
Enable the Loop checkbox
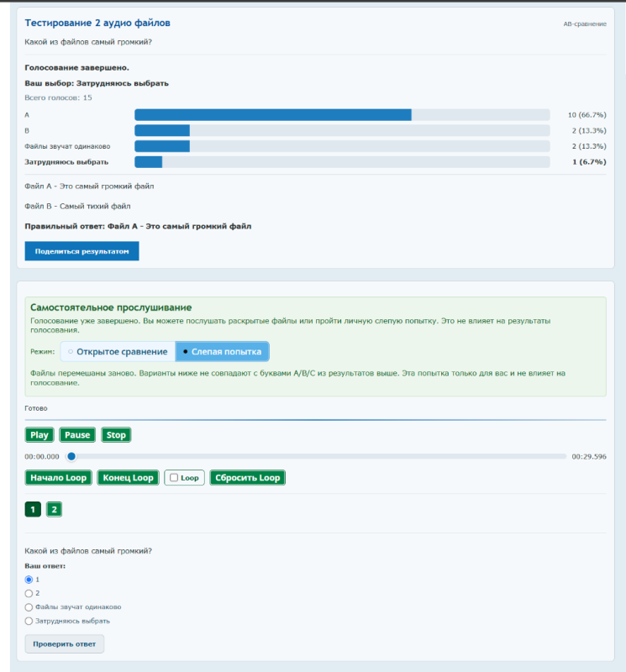174,477
